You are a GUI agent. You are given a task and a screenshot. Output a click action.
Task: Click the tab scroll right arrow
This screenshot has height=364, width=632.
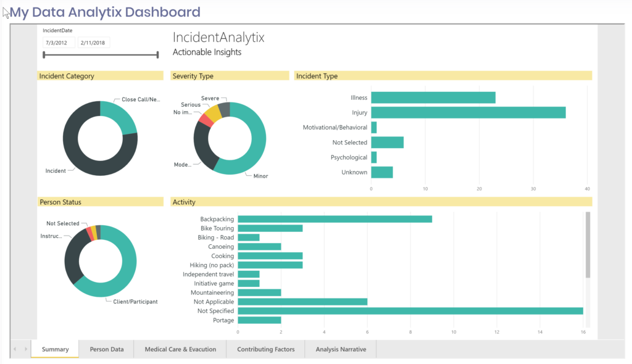click(25, 349)
